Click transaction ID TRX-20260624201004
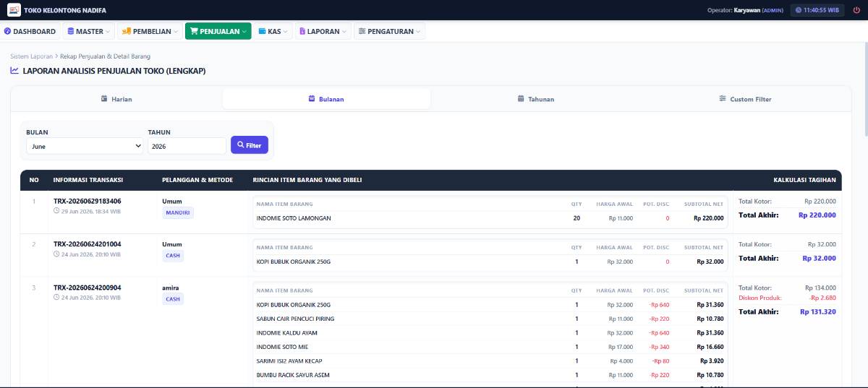 [x=88, y=244]
